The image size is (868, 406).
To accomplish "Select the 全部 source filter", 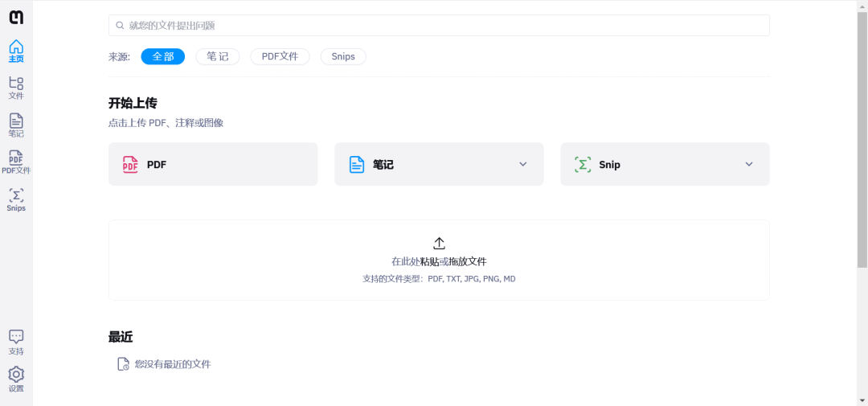I will (162, 56).
